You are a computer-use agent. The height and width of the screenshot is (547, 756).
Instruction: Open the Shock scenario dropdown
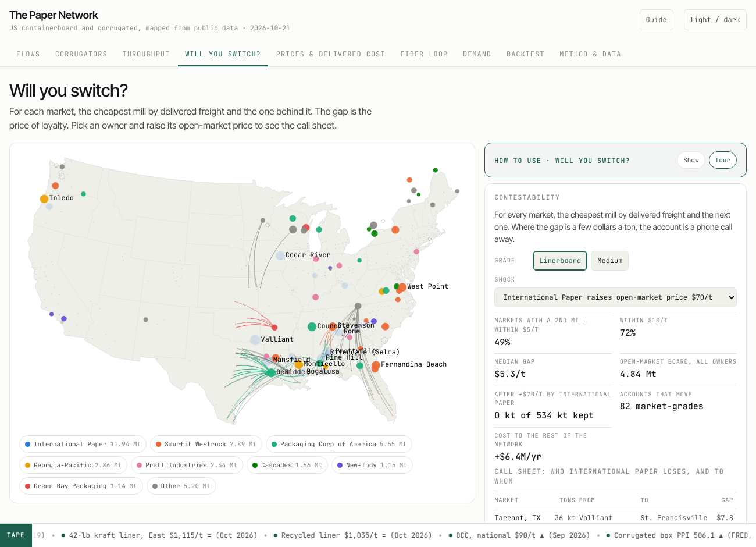tap(615, 297)
